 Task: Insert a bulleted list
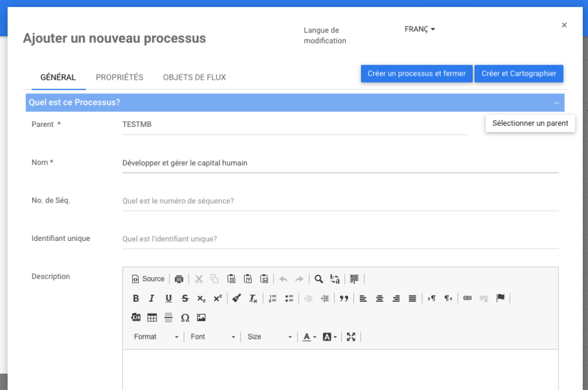[289, 298]
